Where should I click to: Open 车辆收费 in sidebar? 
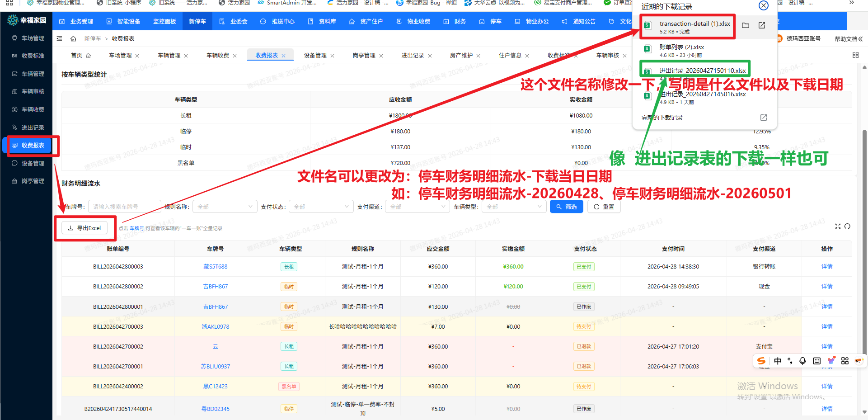pos(28,109)
